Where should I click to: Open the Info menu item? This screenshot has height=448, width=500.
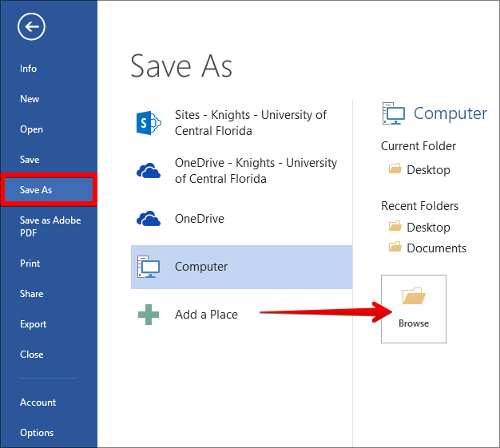pyautogui.click(x=29, y=69)
